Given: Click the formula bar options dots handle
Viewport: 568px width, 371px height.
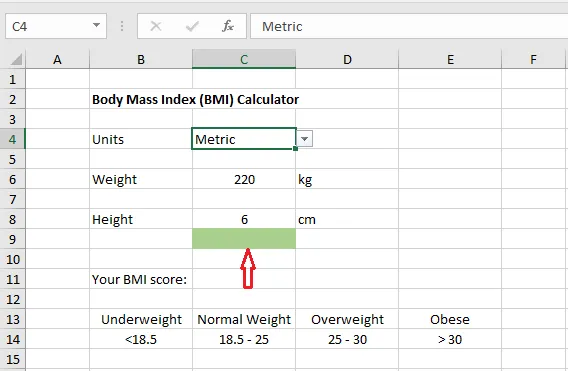Looking at the screenshot, I should pyautogui.click(x=122, y=26).
